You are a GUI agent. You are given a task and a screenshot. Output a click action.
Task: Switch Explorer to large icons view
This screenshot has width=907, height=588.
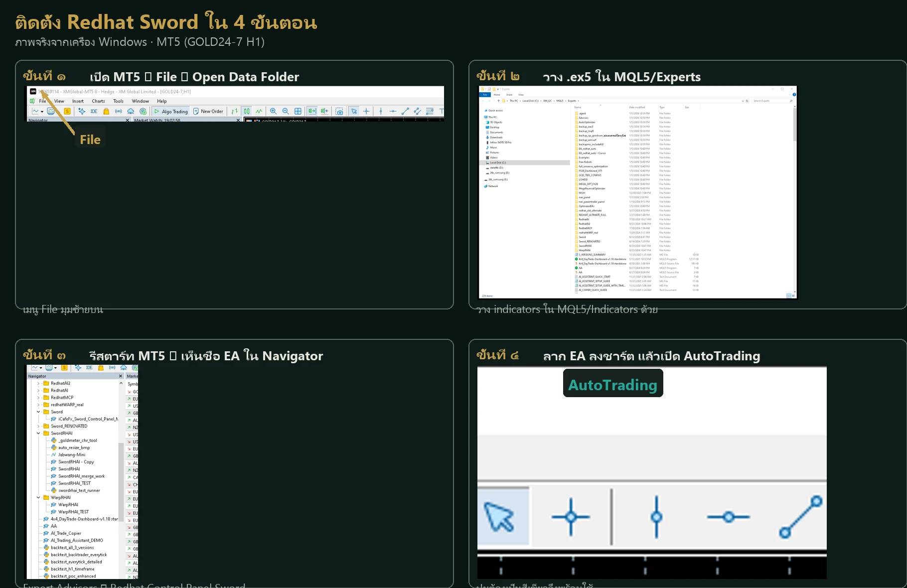pos(793,295)
